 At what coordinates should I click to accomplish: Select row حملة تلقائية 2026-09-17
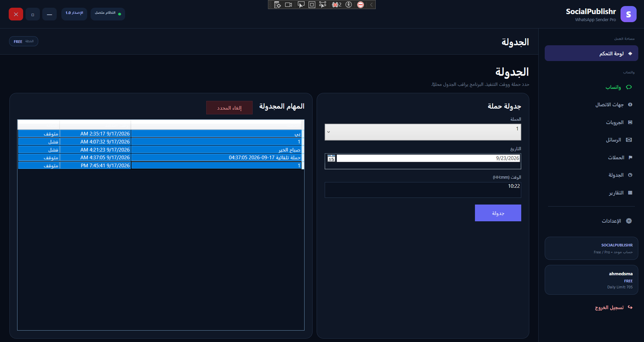161,158
